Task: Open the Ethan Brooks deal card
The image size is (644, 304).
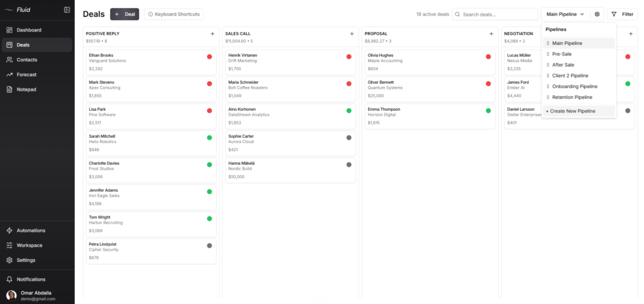Action: 151,62
